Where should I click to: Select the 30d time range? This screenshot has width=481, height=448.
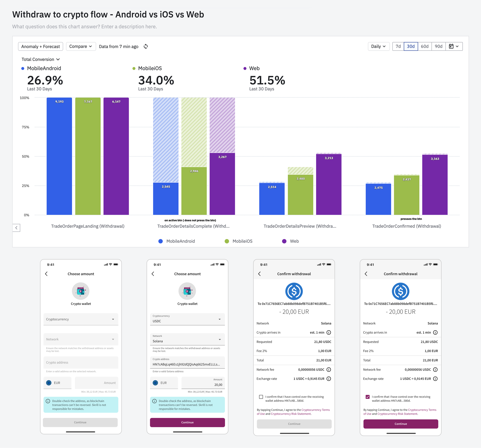411,46
